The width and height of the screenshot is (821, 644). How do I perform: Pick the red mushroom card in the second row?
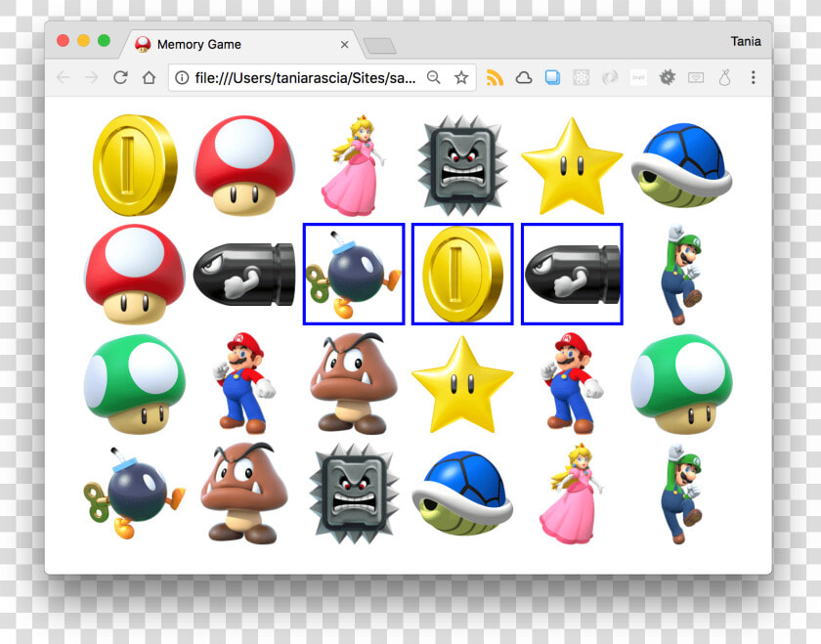135,275
